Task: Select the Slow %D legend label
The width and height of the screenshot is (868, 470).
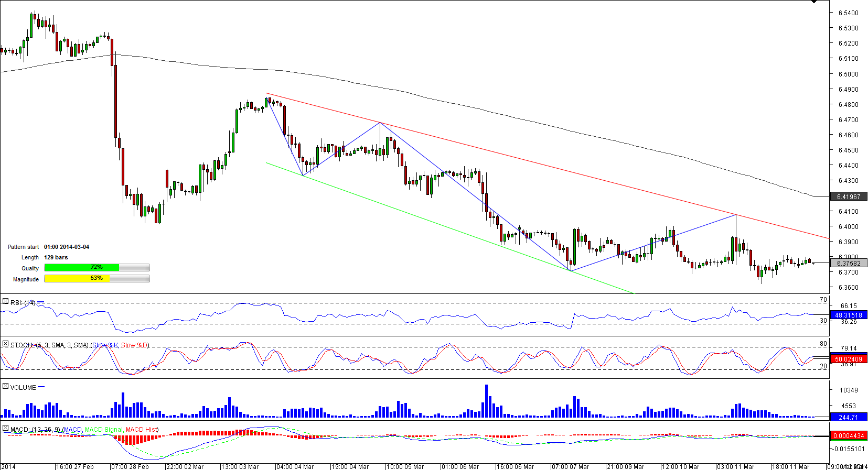Action: pyautogui.click(x=134, y=345)
